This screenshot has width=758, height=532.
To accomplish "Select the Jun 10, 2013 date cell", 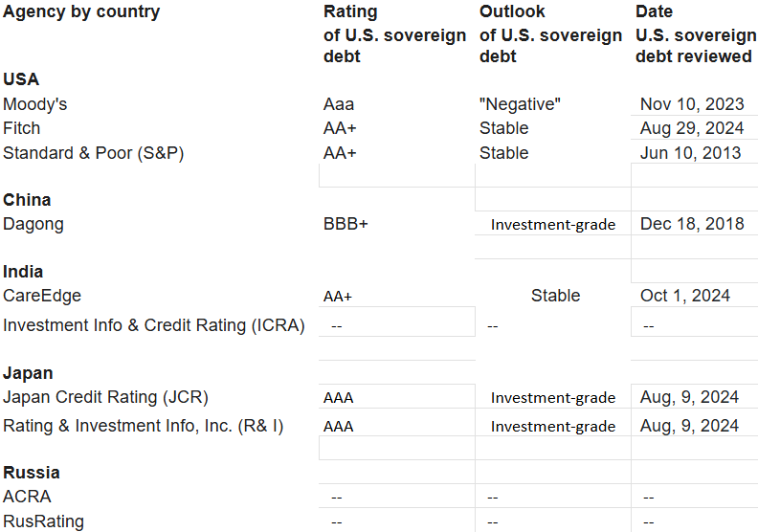I will (x=690, y=153).
